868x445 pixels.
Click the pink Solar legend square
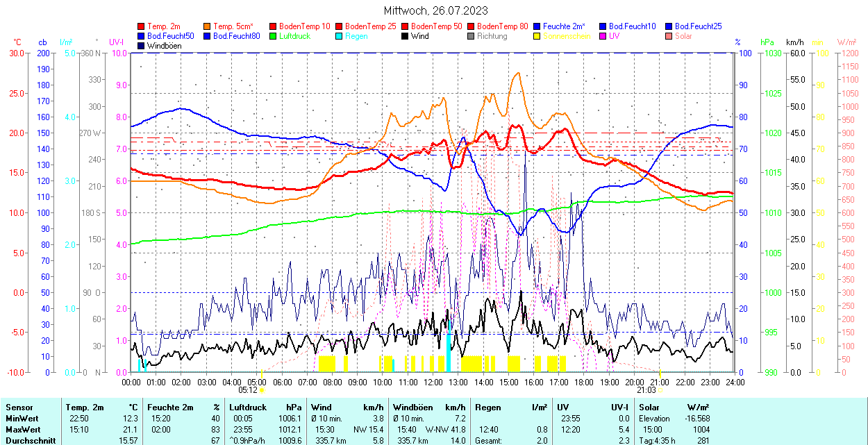pyautogui.click(x=669, y=36)
